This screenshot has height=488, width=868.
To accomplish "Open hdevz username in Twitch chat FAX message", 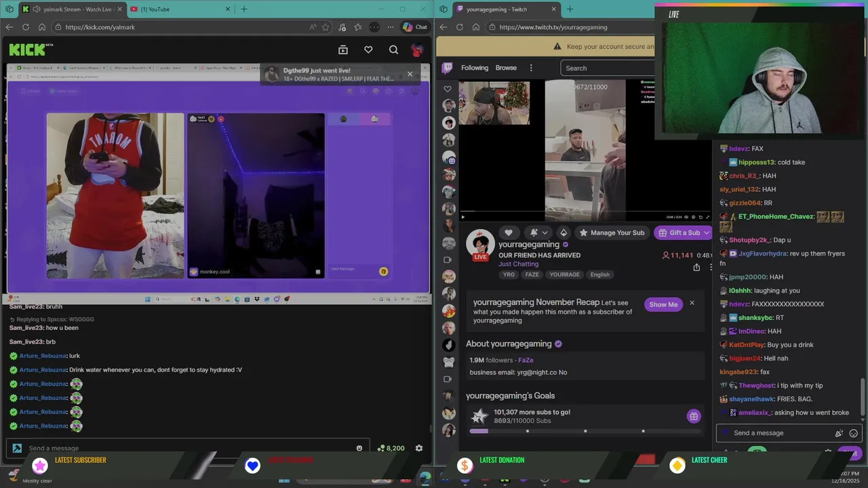I will coord(739,148).
